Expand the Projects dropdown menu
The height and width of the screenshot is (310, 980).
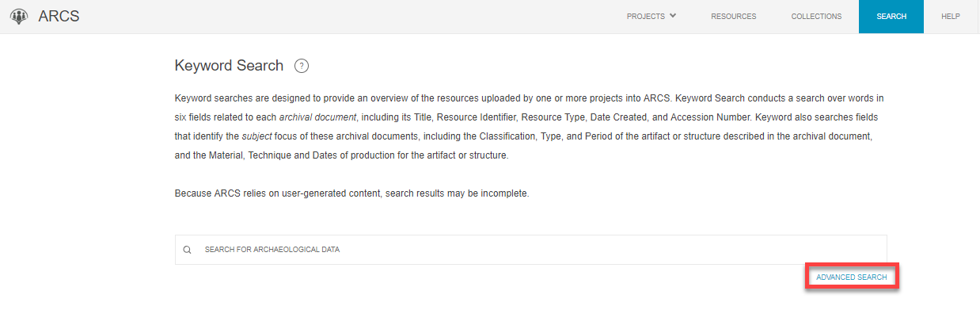pos(651,17)
